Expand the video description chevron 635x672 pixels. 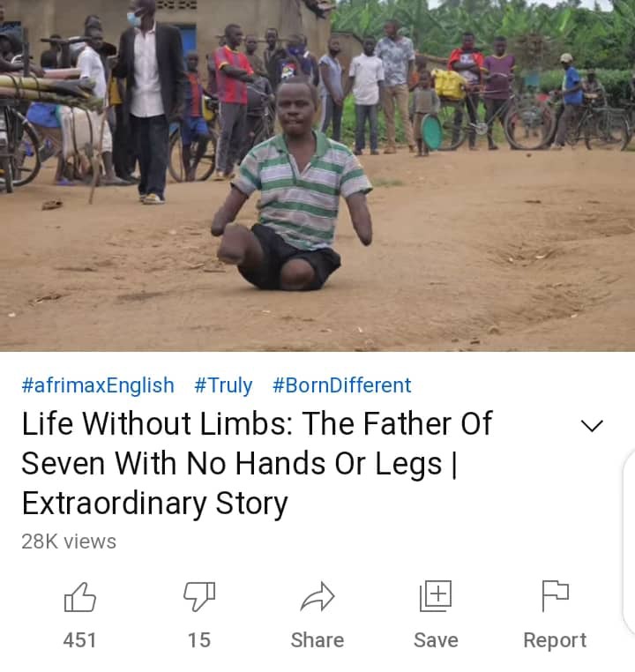coord(592,426)
